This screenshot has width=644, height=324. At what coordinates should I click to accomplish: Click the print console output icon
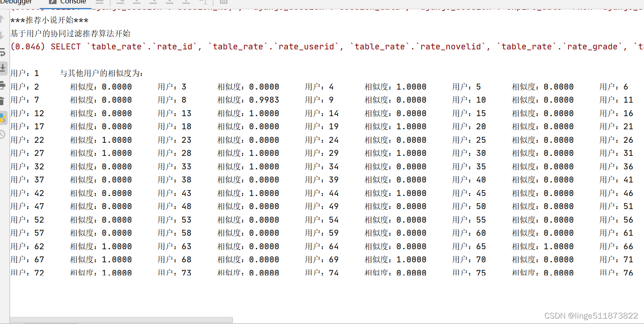coord(3,84)
